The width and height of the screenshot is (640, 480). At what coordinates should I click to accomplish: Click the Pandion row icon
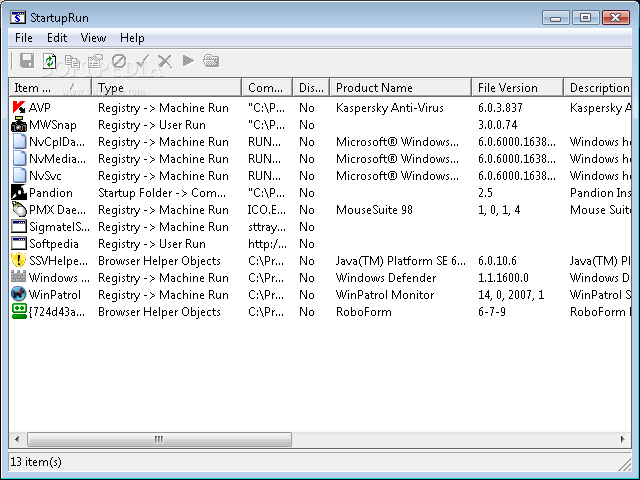point(19,192)
